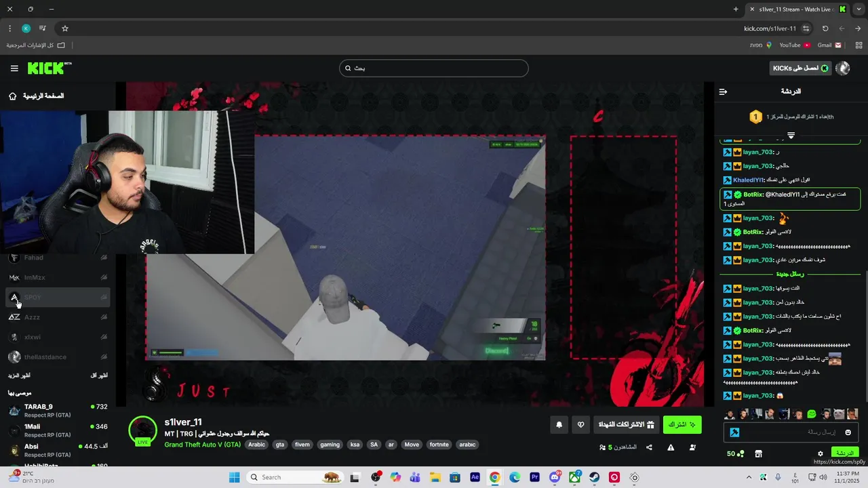
Task: Open the browser new tab plus button
Action: (736, 9)
